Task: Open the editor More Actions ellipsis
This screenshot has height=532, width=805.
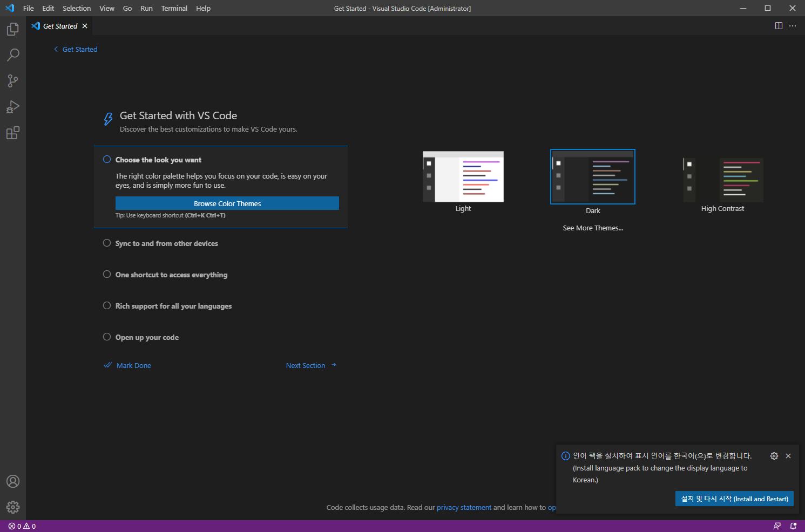Action: tap(793, 26)
